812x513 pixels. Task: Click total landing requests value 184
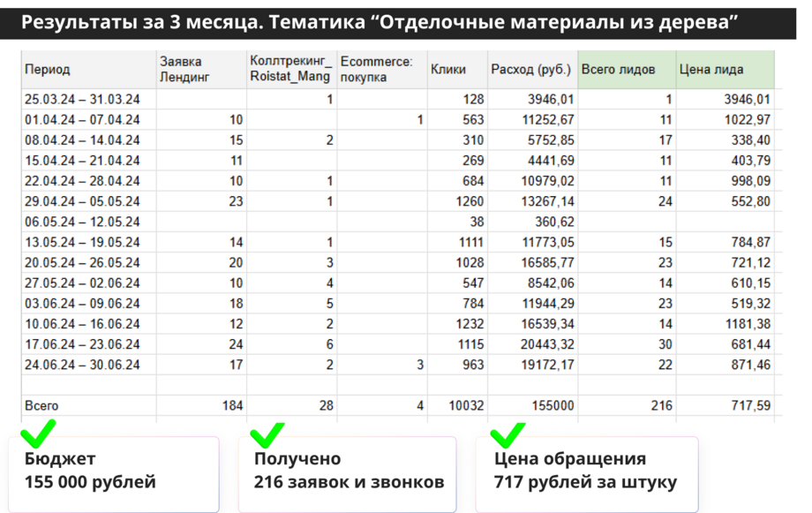tap(232, 406)
